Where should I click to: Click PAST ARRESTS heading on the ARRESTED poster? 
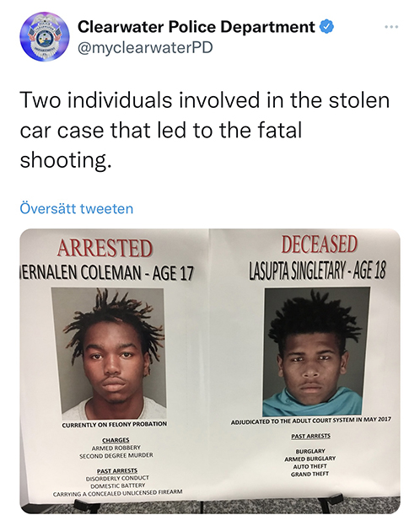click(x=117, y=470)
